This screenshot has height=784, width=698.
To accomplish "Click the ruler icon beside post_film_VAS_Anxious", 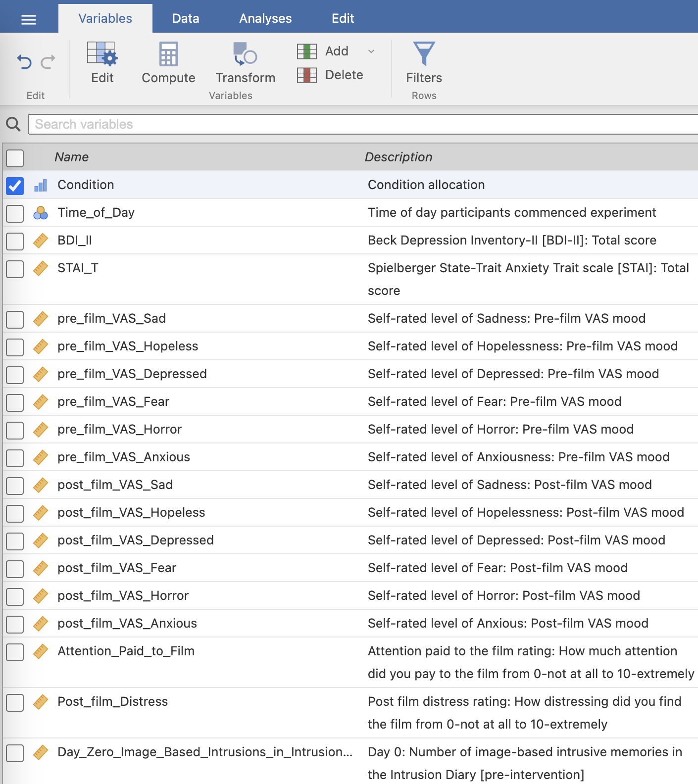I will 41,624.
